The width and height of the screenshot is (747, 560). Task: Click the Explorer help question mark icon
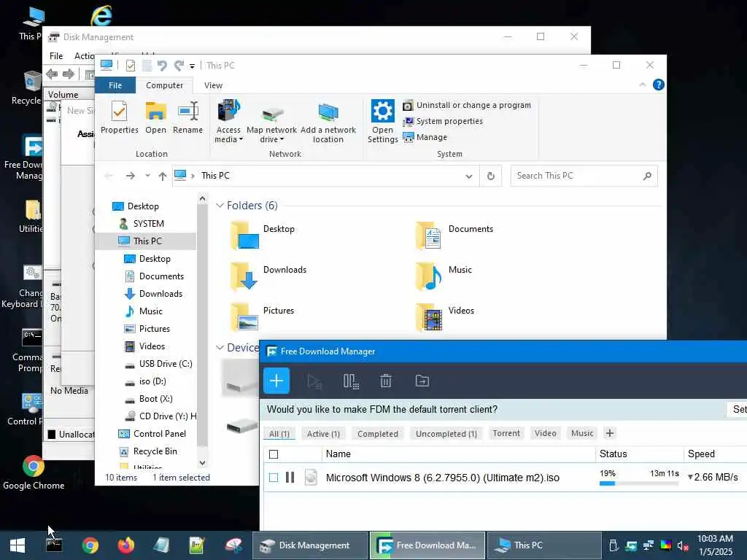(659, 85)
